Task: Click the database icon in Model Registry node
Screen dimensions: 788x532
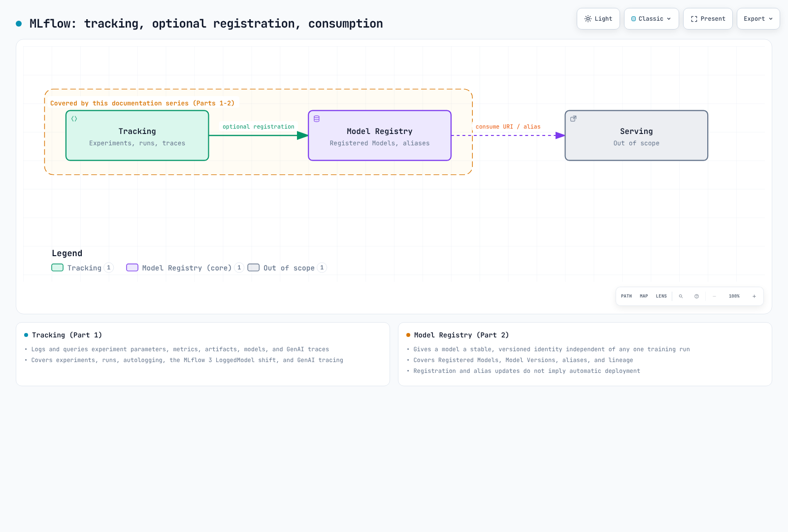Action: pos(317,119)
